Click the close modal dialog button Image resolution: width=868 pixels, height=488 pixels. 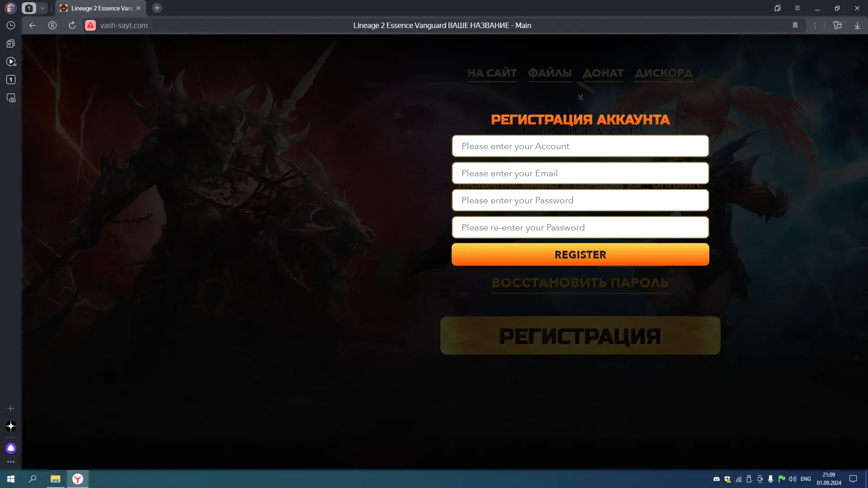[580, 97]
